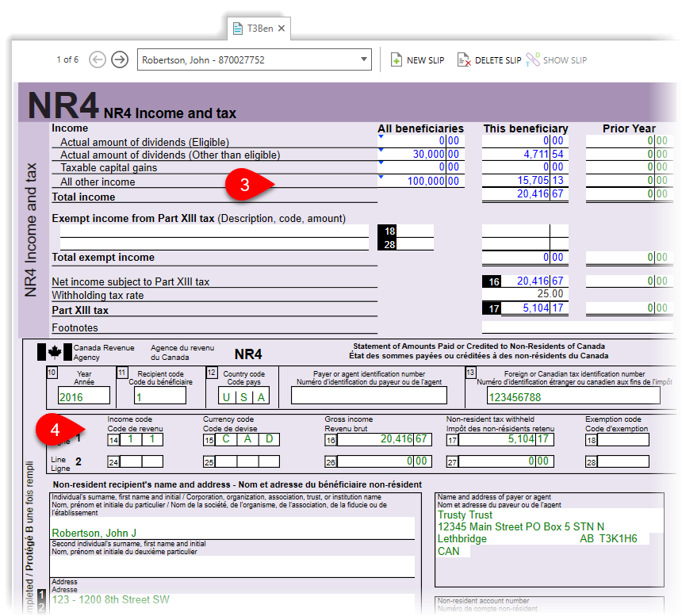Click the Recipient code field
Viewport: 682px width, 616px height.
(x=160, y=396)
